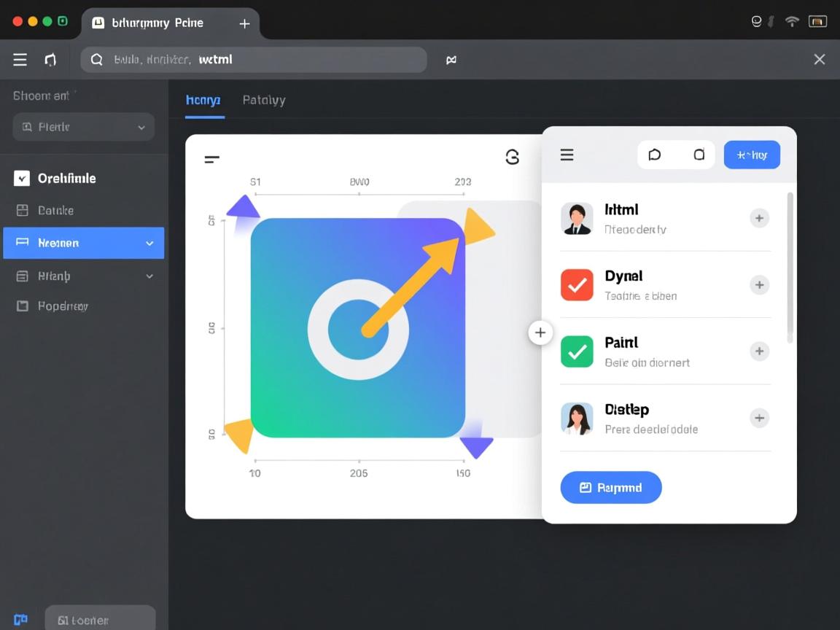Toggle the Orehfimle sidebar checkbox
Image resolution: width=840 pixels, height=630 pixels.
[22, 178]
